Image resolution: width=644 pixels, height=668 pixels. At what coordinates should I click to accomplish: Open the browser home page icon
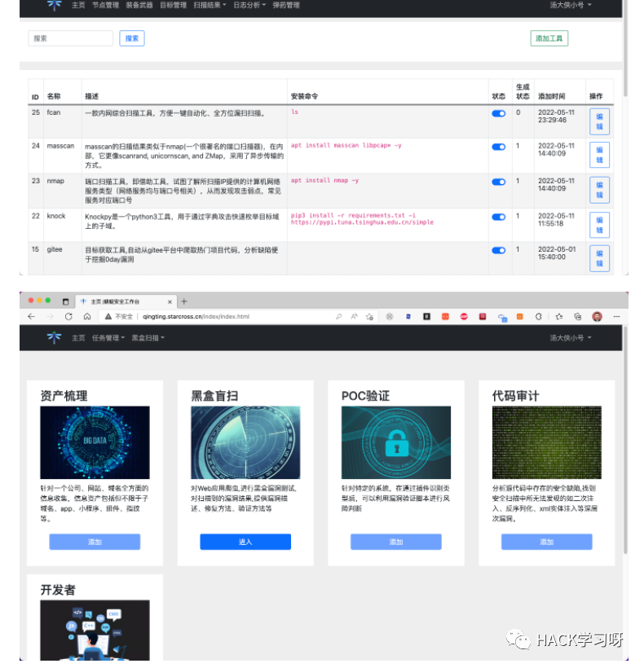click(x=87, y=317)
